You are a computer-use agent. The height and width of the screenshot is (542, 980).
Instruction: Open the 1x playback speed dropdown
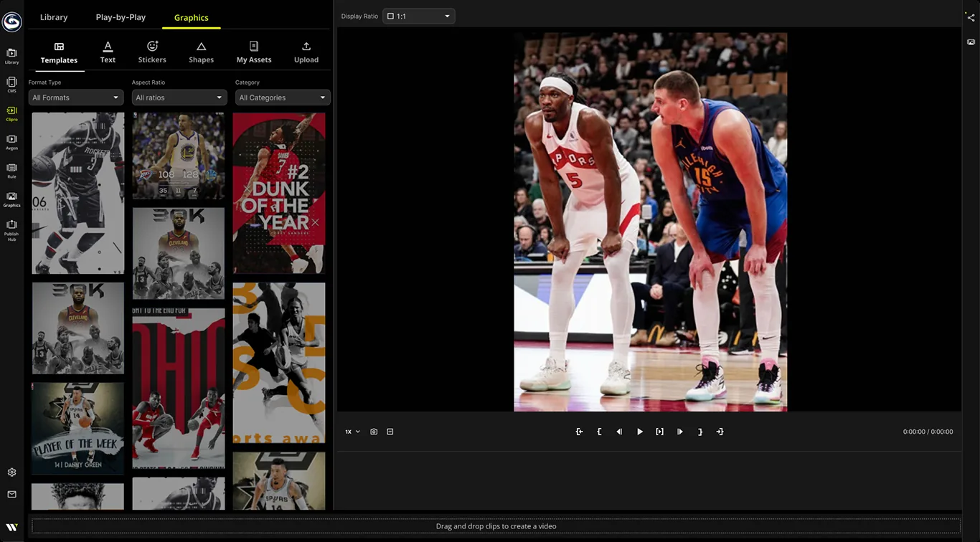pyautogui.click(x=352, y=432)
